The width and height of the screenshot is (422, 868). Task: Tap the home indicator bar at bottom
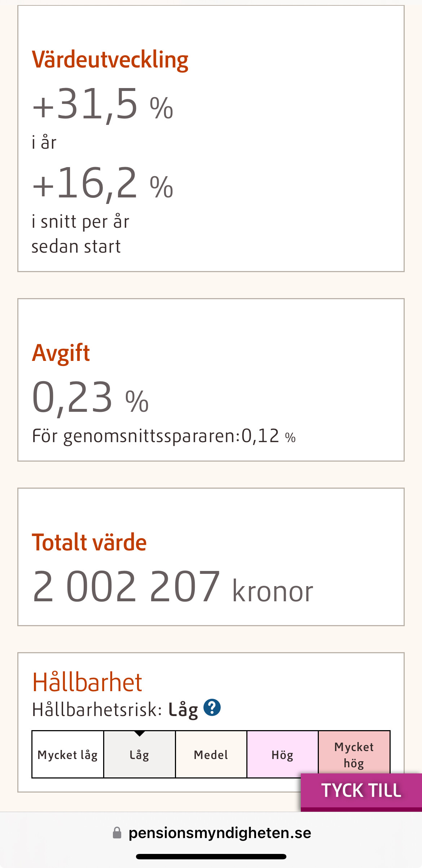coord(211,856)
